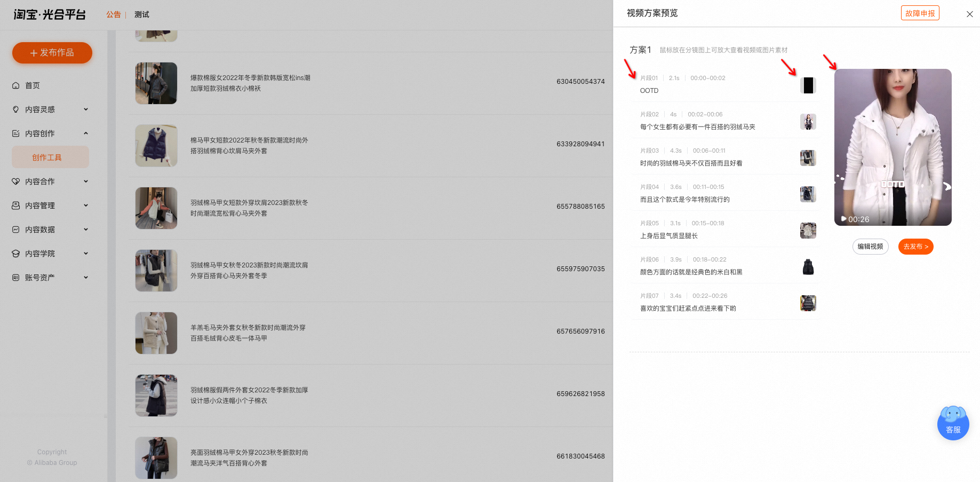This screenshot has width=980, height=482.
Task: Click the edit icon beside 内容创作
Action: click(15, 133)
